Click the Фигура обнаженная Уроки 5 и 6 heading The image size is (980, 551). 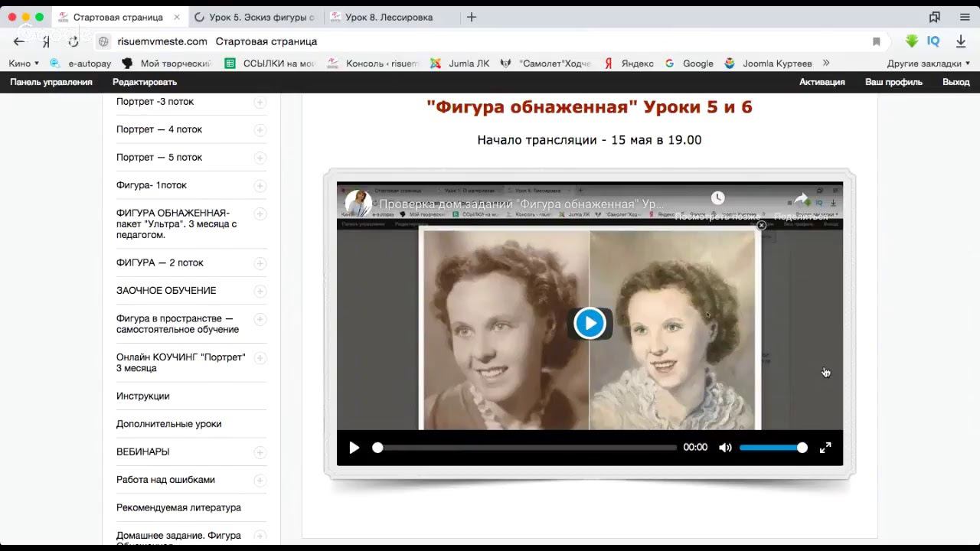590,106
